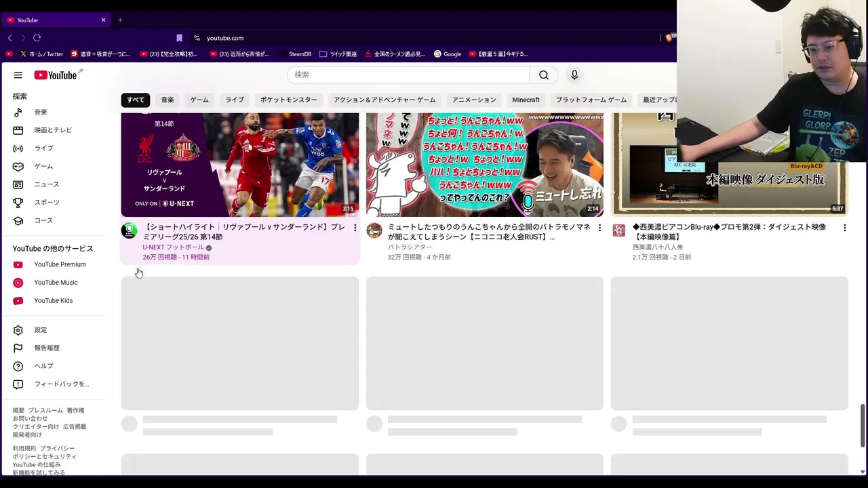Click the search magnifier button

click(544, 75)
